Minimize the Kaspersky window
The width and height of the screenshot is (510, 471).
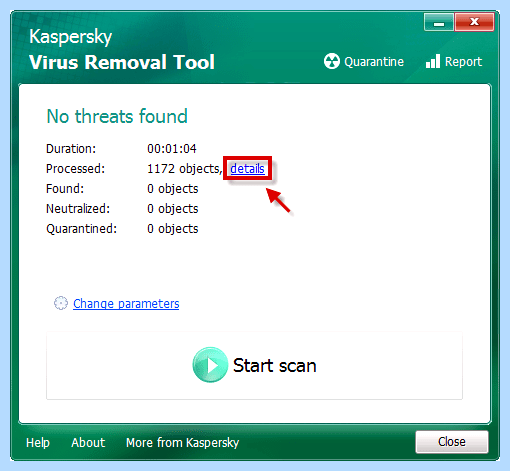click(439, 22)
